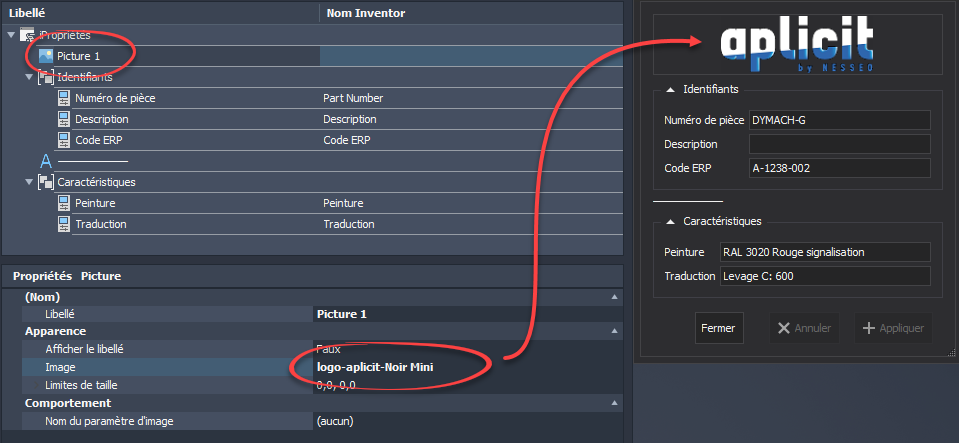
Task: Click the Identifiants group icon in the tree
Action: pyautogui.click(x=46, y=77)
